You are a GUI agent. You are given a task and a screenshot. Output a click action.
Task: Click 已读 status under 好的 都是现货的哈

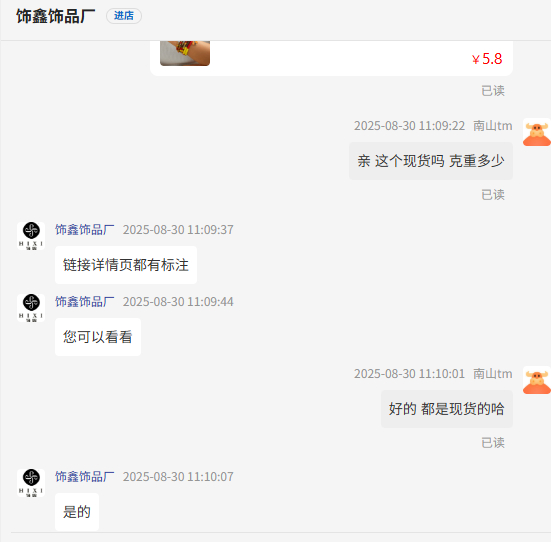(x=493, y=443)
